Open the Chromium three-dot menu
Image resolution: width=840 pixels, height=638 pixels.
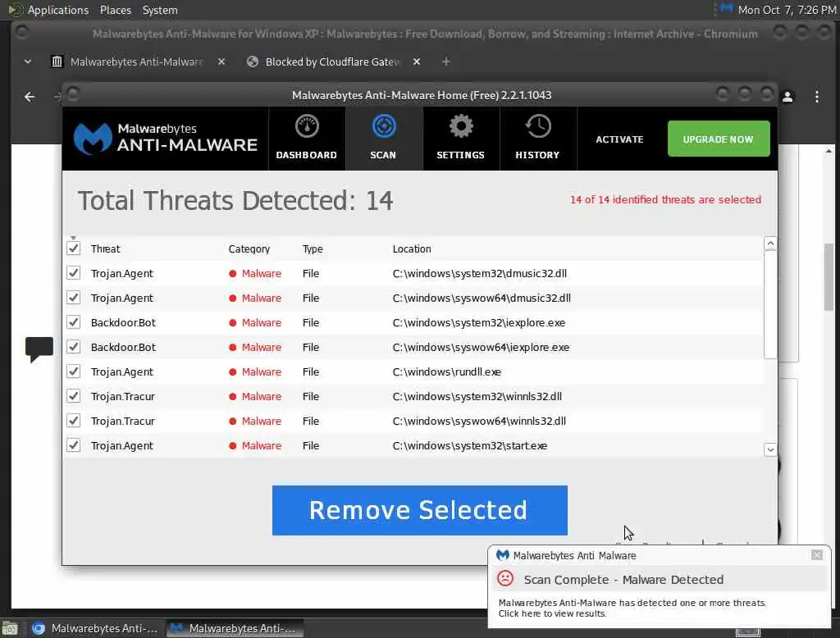(816, 97)
